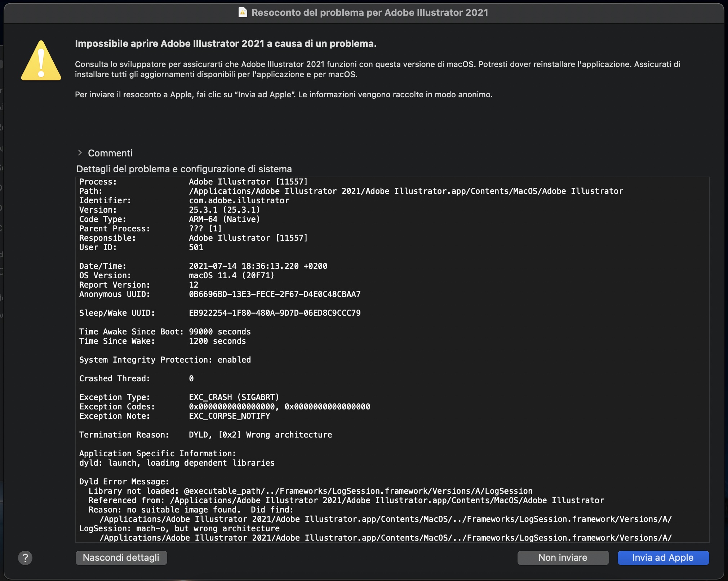Click the date 2021-07-14 18:36:13.220 +0200
This screenshot has width=728, height=581.
(258, 266)
